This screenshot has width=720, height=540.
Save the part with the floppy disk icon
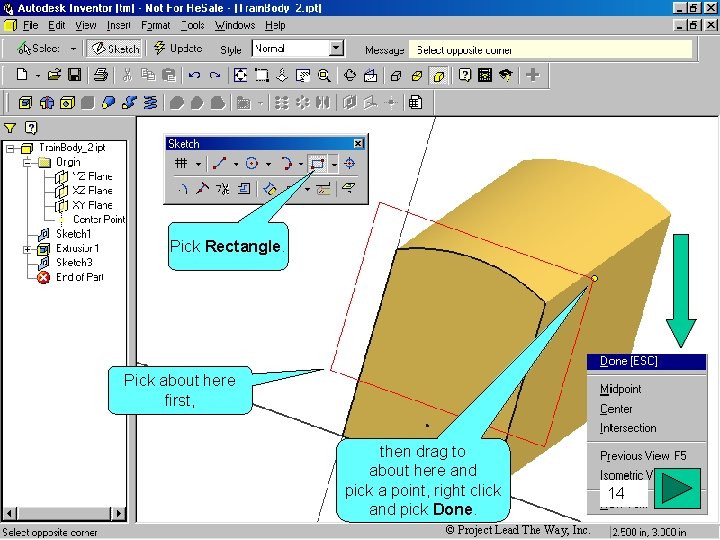coord(74,75)
